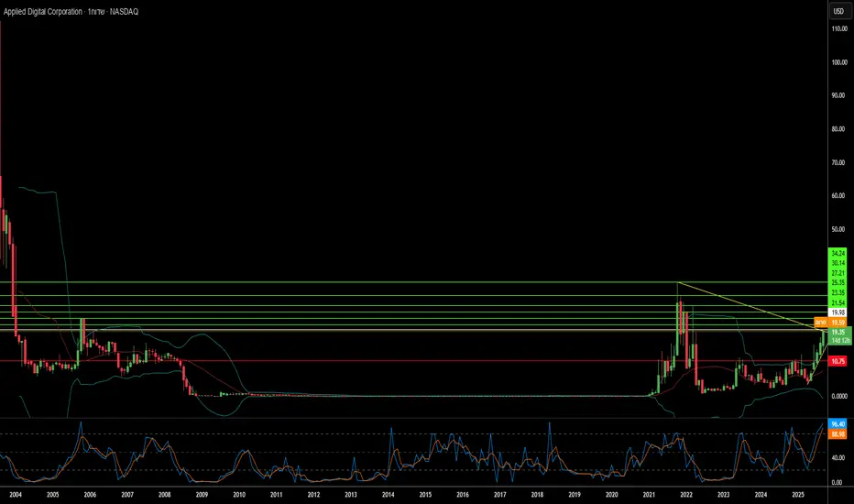Select the orange 19.59 price label

pos(838,323)
